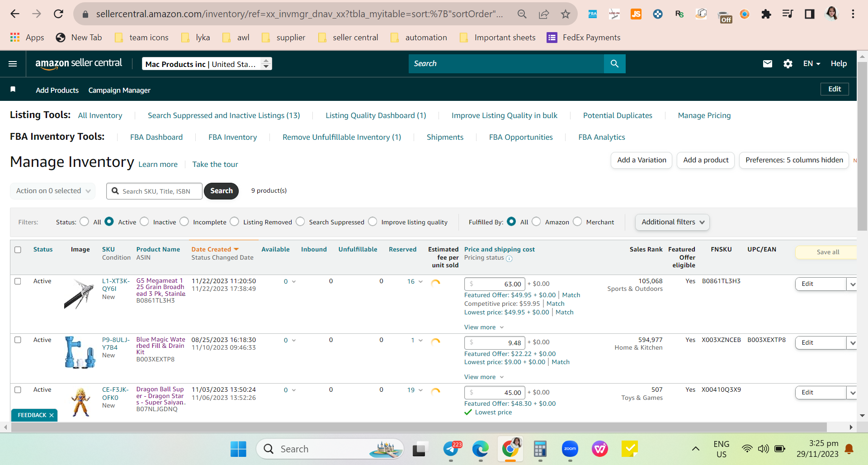This screenshot has width=868, height=465.
Task: Expand the Additional filters dropdown
Action: pyautogui.click(x=672, y=222)
